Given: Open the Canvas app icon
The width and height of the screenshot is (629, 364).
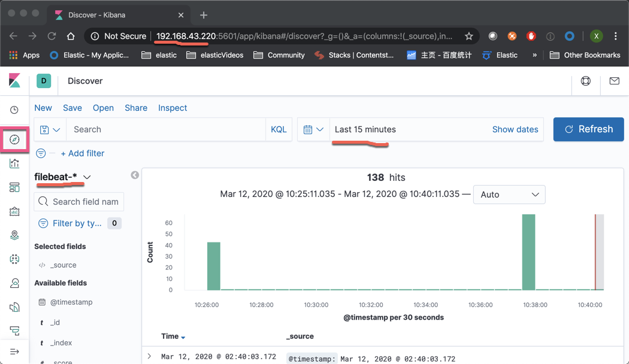Looking at the screenshot, I should [14, 211].
